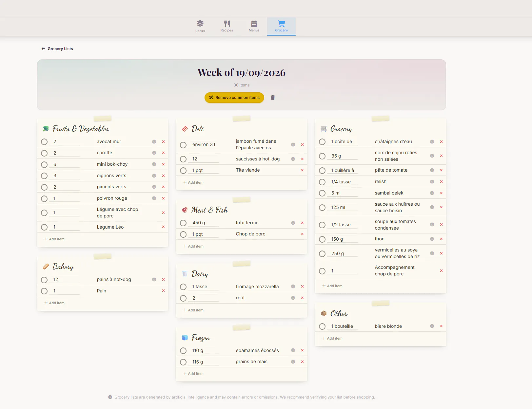This screenshot has height=409, width=532.
Task: View info for sambal oelek
Action: 432,193
